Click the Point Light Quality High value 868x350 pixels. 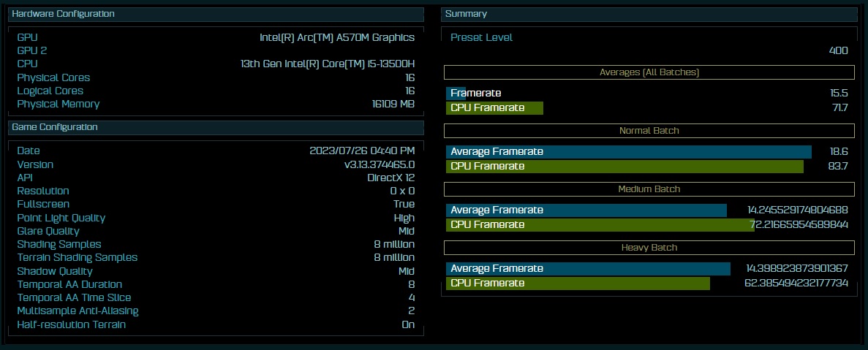(x=404, y=218)
